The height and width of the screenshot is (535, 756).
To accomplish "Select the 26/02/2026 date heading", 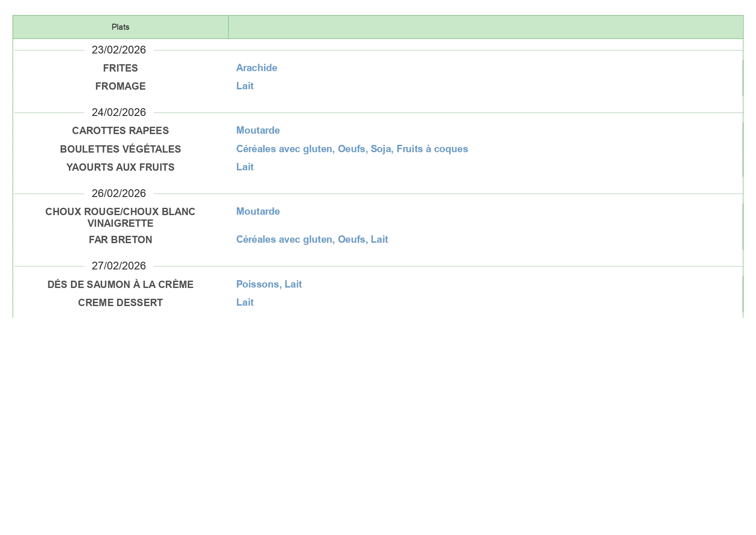I will pyautogui.click(x=119, y=194).
